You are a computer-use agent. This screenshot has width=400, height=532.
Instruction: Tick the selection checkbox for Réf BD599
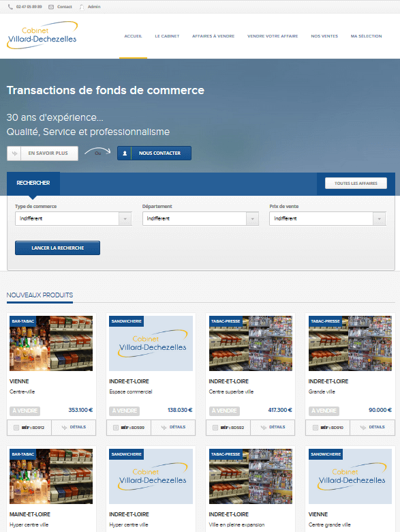[x=116, y=428]
